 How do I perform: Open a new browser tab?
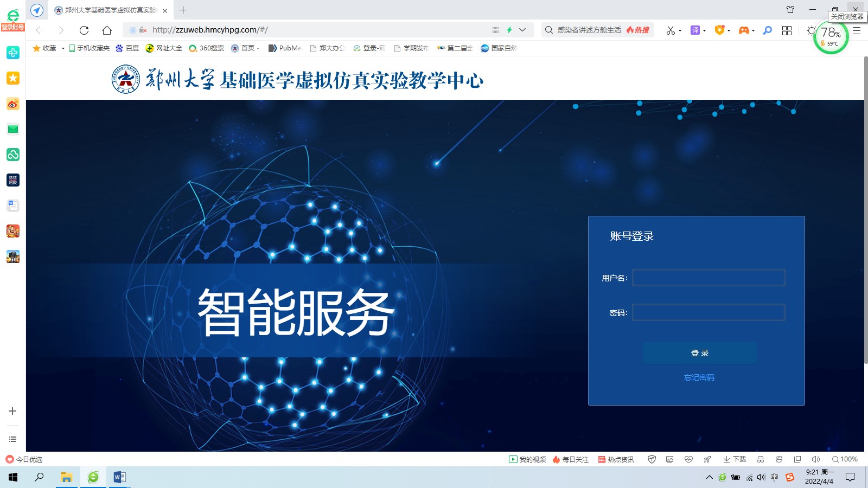click(183, 10)
